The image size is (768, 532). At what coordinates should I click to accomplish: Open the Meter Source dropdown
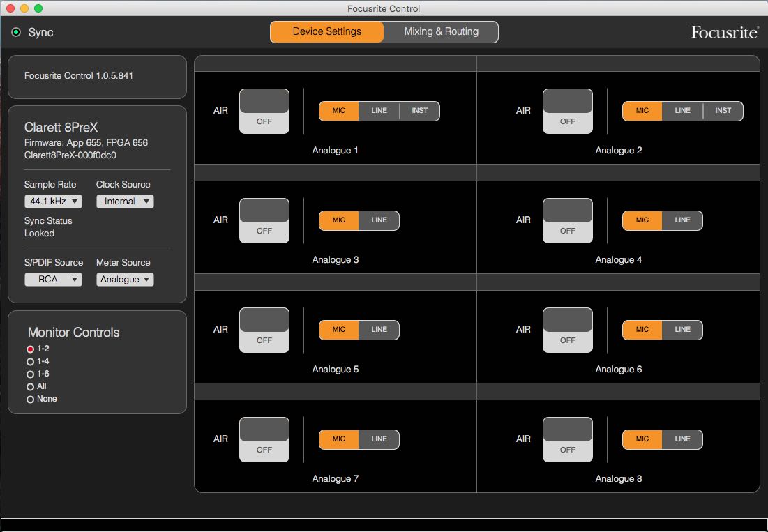[125, 280]
